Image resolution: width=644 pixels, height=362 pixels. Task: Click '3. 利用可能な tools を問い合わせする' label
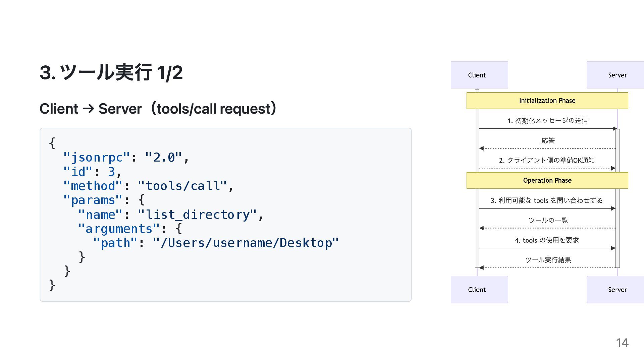[547, 200]
